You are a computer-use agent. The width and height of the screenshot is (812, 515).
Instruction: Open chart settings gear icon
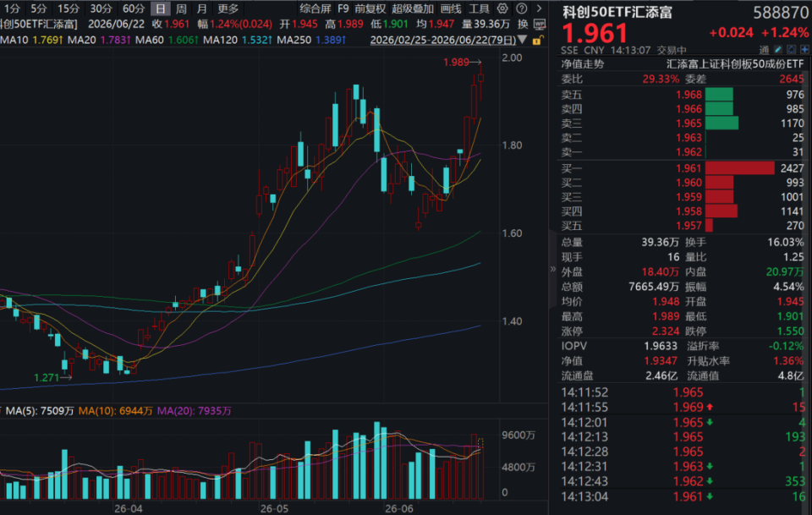pos(502,8)
